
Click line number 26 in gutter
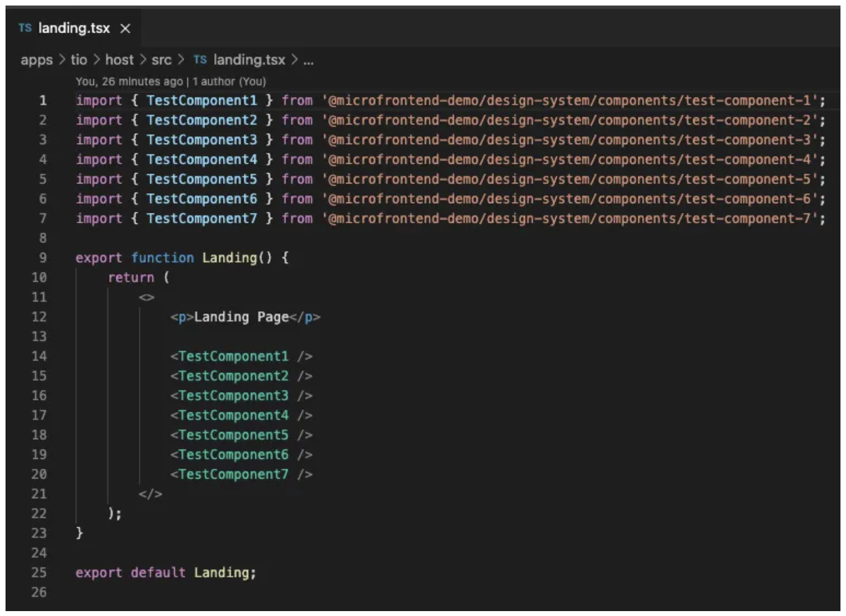click(39, 592)
